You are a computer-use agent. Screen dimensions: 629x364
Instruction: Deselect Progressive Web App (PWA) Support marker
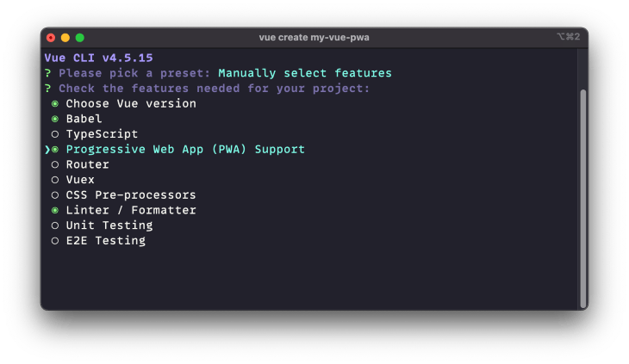(x=55, y=150)
